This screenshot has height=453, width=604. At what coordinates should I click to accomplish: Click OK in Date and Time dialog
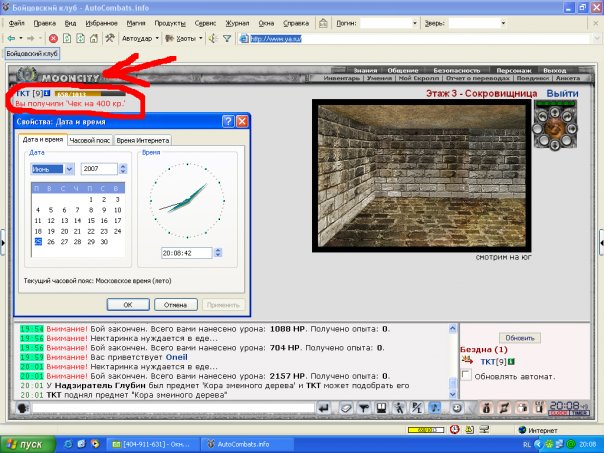(128, 305)
